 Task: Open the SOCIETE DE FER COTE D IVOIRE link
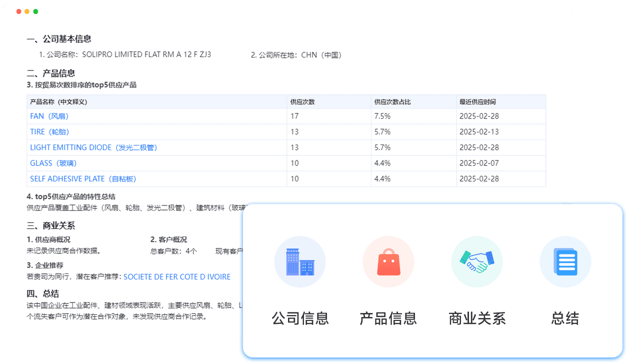click(177, 276)
